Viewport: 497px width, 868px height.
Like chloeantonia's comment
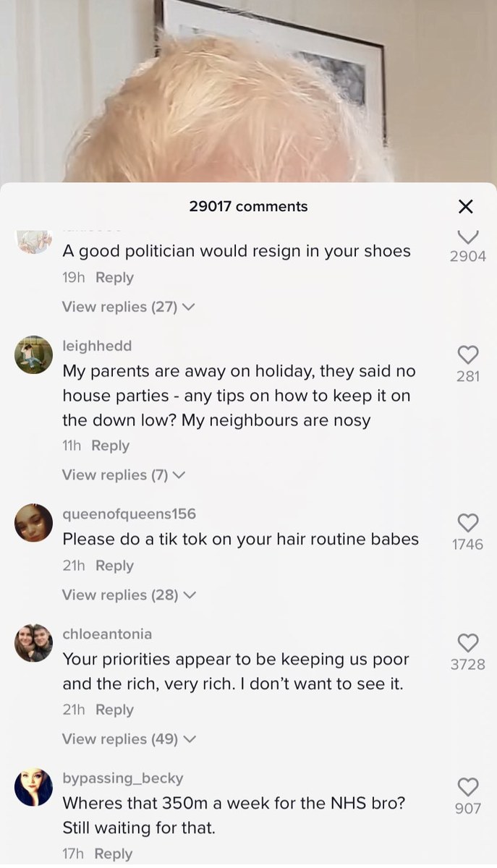468,642
